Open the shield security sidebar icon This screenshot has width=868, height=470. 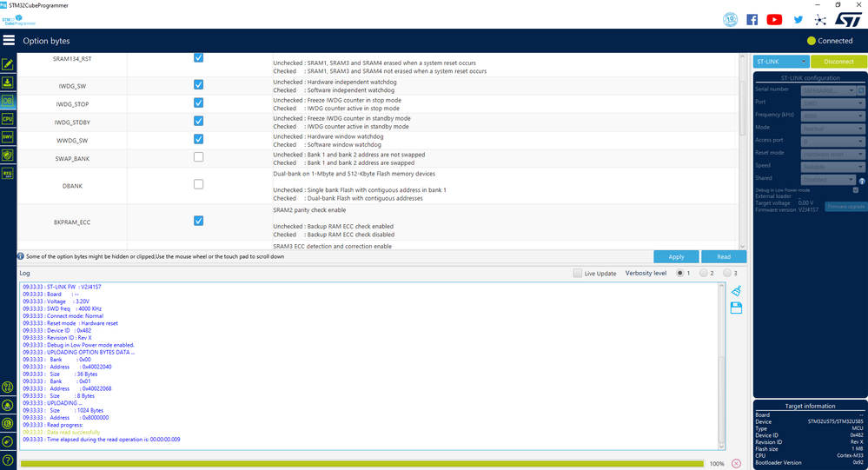pyautogui.click(x=8, y=156)
